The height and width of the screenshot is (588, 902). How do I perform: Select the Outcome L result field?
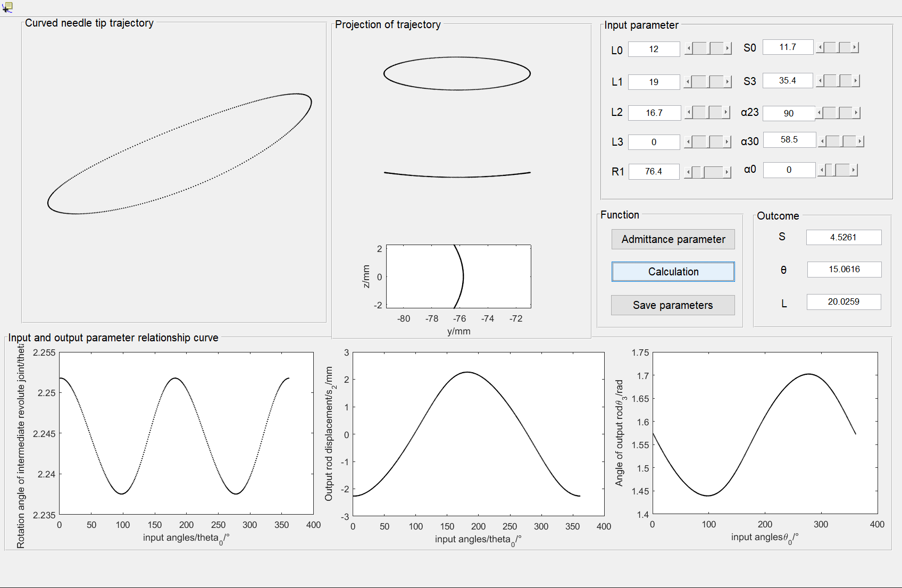pyautogui.click(x=843, y=302)
